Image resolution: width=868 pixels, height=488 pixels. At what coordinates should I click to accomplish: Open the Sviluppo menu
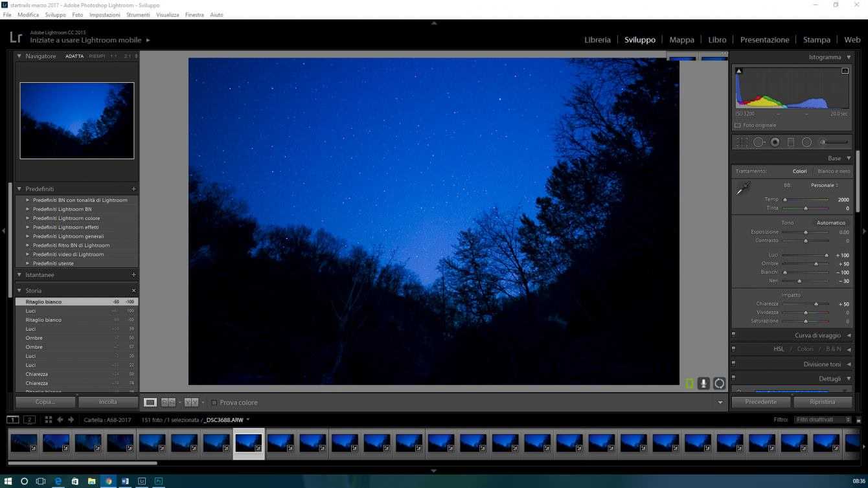click(x=56, y=14)
